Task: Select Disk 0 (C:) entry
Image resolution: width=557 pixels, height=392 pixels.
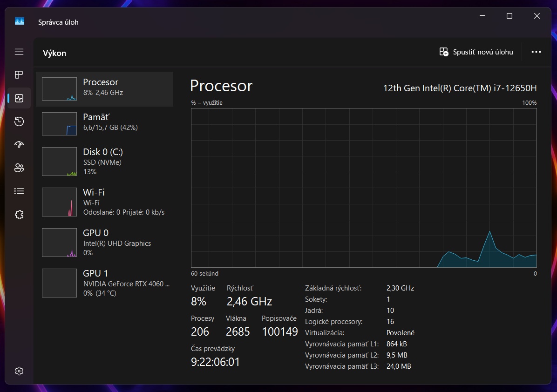Action: pyautogui.click(x=104, y=162)
